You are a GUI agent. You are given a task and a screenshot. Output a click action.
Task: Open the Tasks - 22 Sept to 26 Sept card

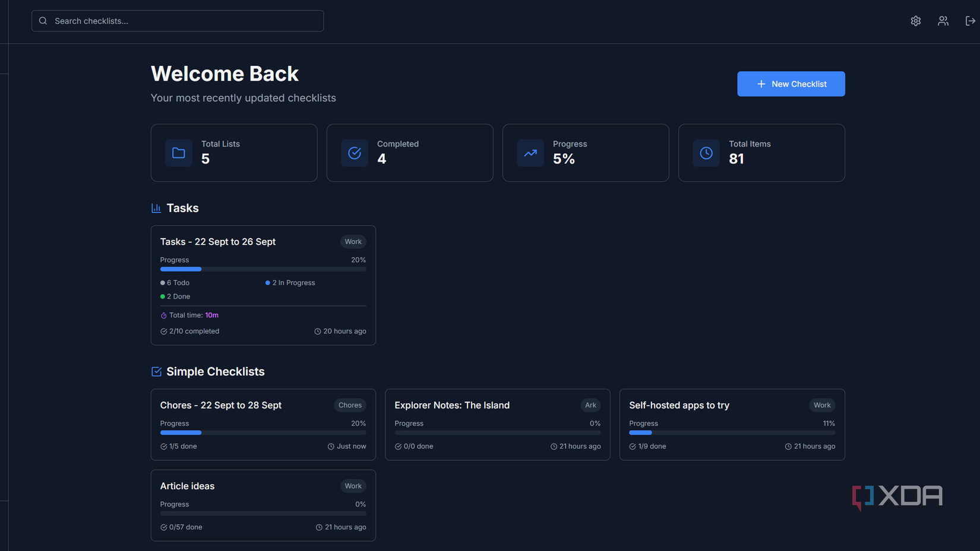263,285
